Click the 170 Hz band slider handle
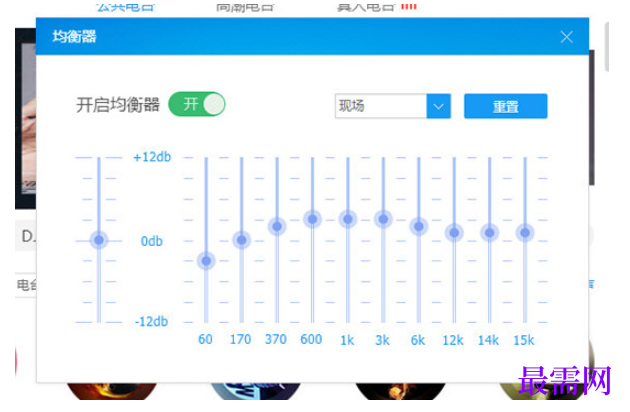 click(241, 240)
